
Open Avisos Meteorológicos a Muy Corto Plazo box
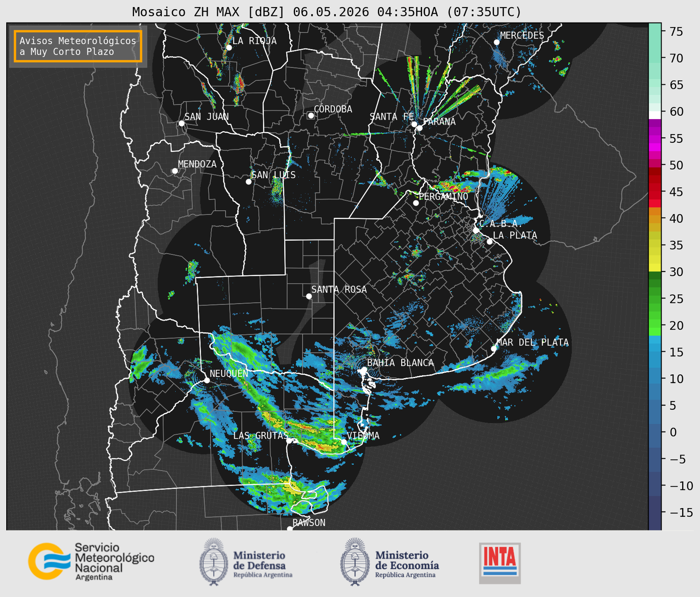pos(78,46)
